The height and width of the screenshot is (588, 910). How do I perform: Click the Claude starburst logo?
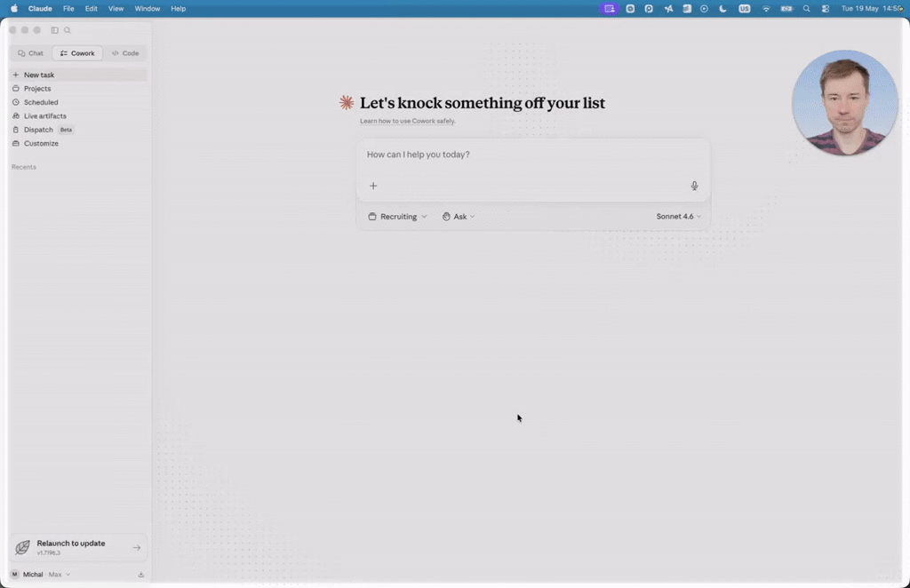(x=347, y=103)
